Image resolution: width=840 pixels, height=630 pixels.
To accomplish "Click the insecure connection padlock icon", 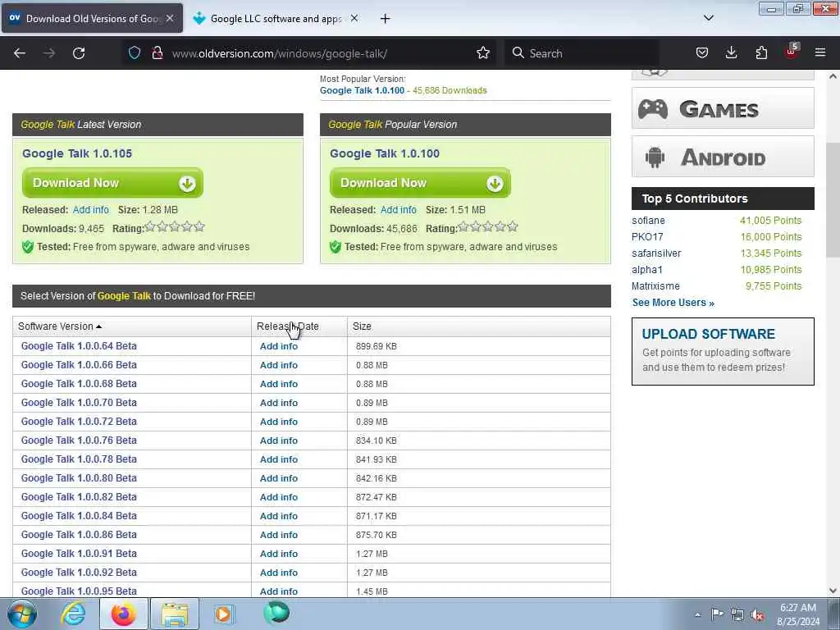I will 157,52.
